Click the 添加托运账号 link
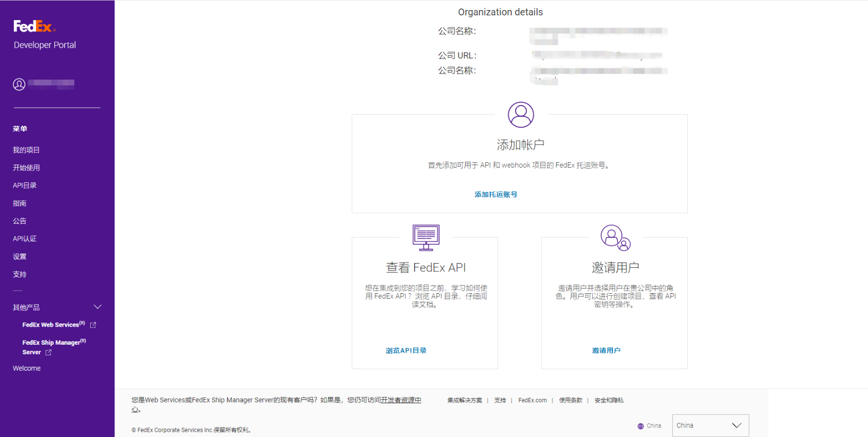The image size is (868, 437). point(496,195)
